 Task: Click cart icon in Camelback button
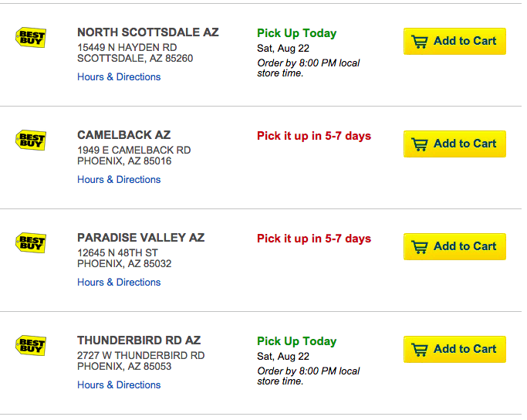point(420,144)
